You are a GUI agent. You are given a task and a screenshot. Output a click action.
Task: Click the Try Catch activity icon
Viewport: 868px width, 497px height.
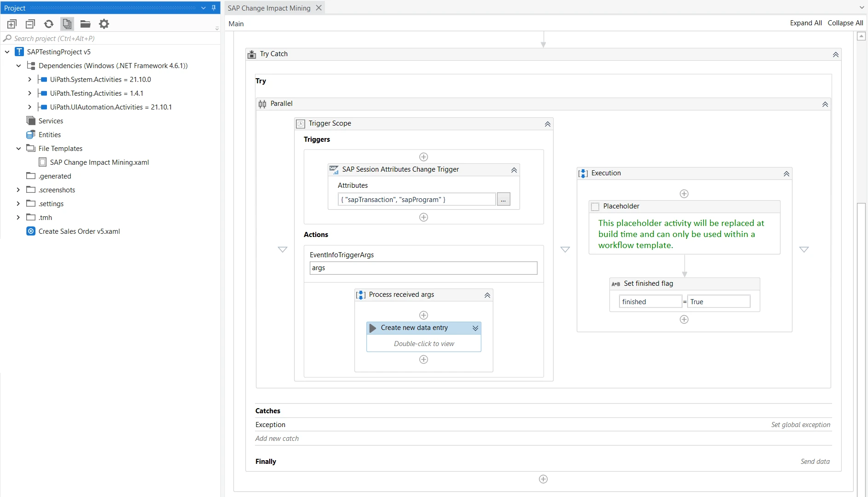pyautogui.click(x=252, y=54)
